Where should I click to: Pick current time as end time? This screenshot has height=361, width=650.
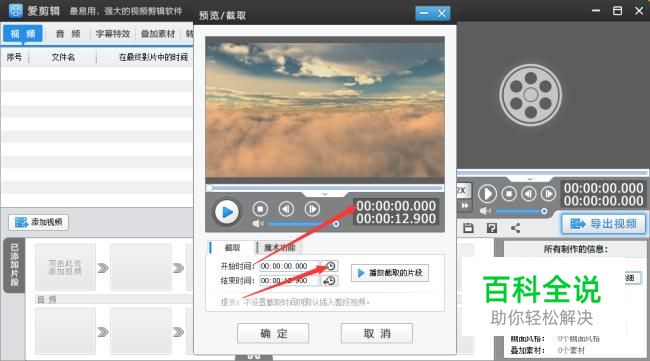pyautogui.click(x=330, y=281)
